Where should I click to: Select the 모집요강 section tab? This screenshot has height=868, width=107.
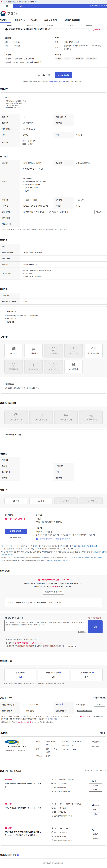click(x=10, y=26)
